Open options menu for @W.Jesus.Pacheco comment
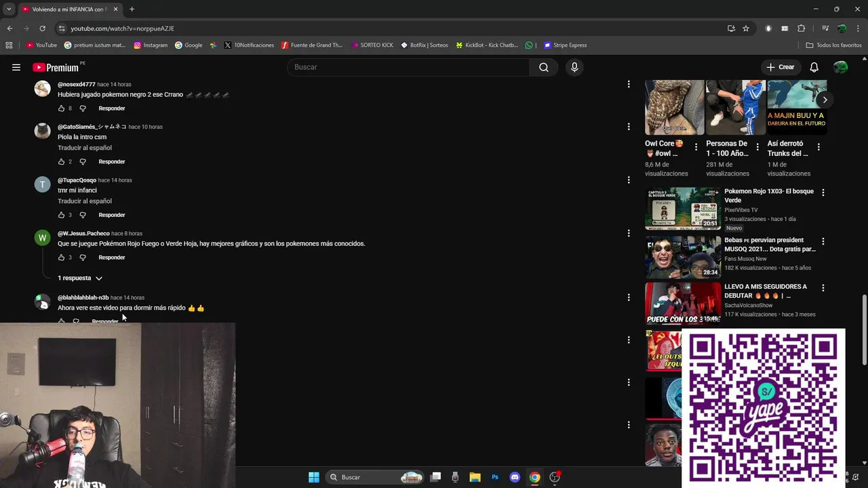The width and height of the screenshot is (868, 488). click(x=629, y=233)
